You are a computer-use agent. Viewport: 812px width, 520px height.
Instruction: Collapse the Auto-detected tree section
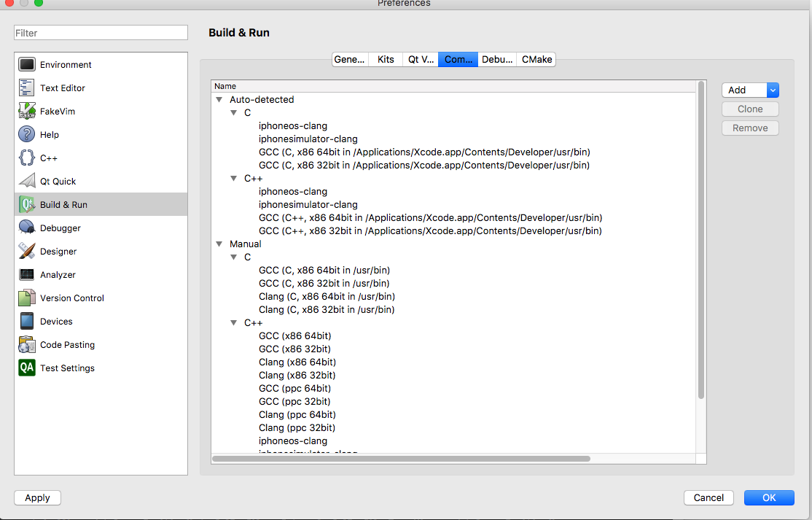219,100
